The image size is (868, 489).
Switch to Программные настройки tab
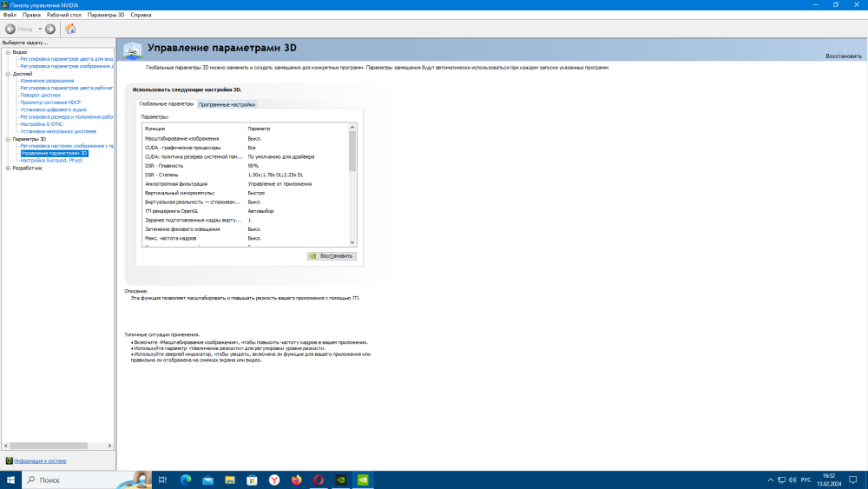[227, 104]
